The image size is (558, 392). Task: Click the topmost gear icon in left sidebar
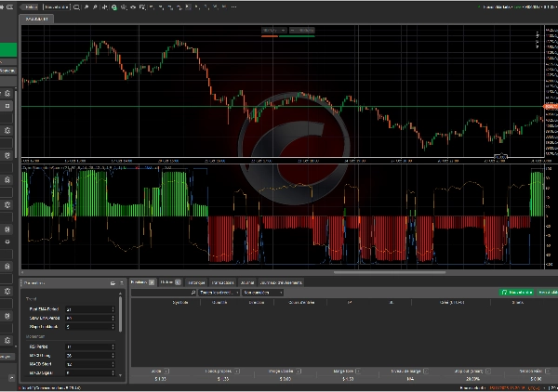(x=7, y=94)
